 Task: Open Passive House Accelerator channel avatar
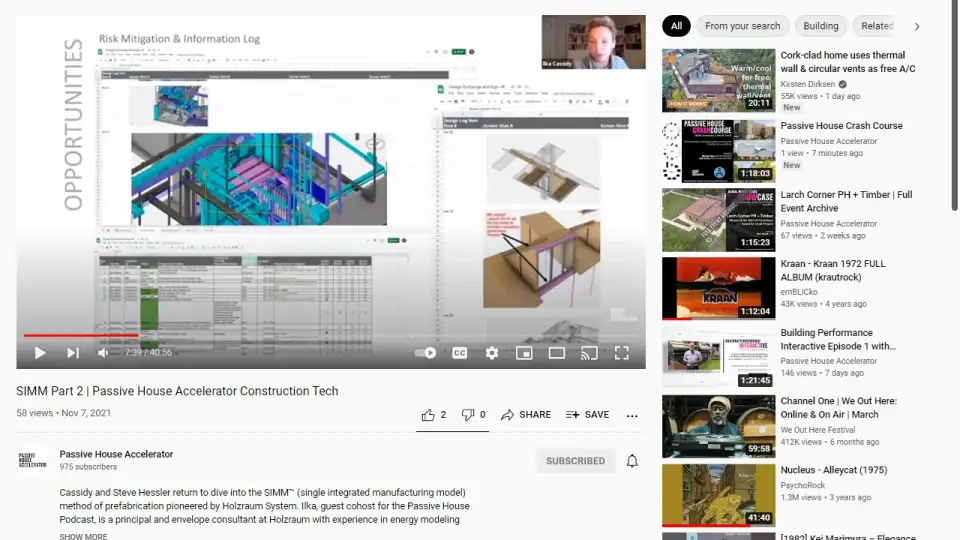(32, 460)
